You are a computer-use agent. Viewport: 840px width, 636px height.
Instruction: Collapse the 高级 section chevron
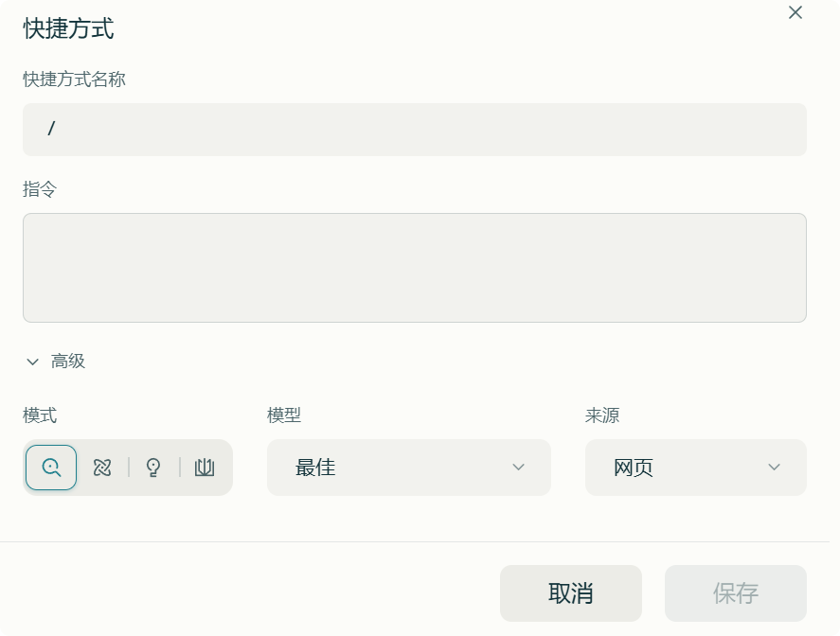click(33, 362)
